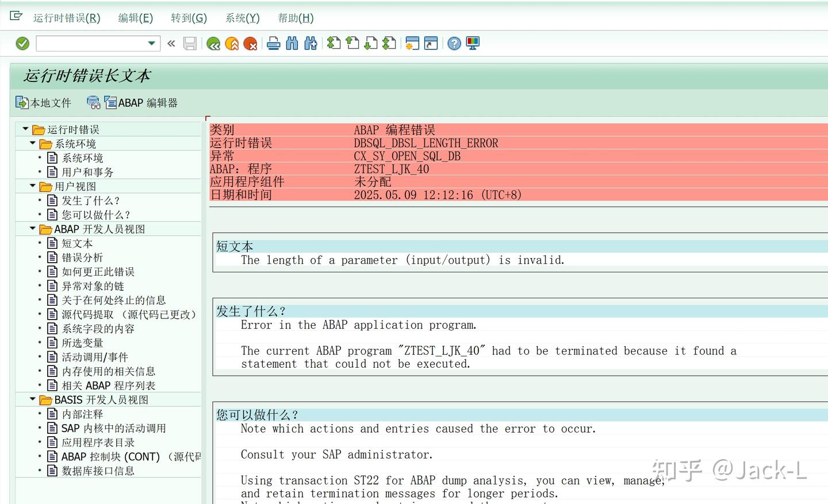Click the Find Next binoculars icon
Screen dimensions: 828x504
(x=310, y=44)
